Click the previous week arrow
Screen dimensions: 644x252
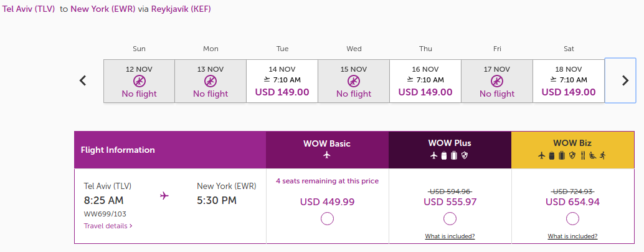pos(83,80)
